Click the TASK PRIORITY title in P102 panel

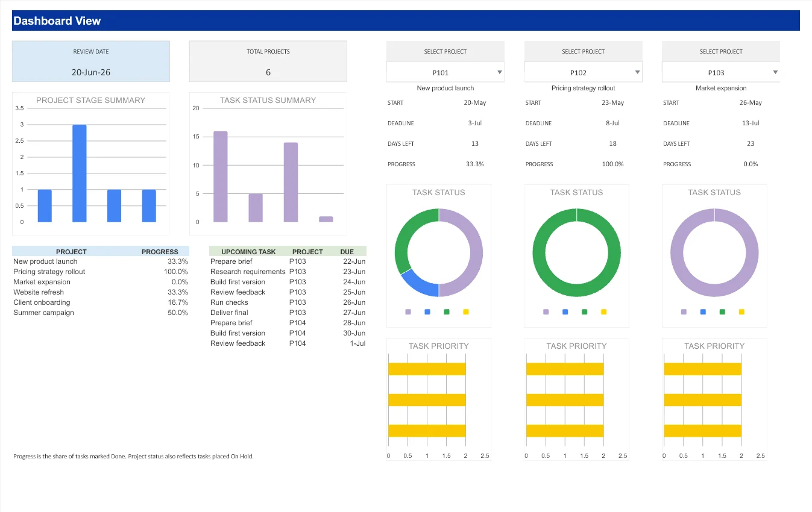coord(576,346)
